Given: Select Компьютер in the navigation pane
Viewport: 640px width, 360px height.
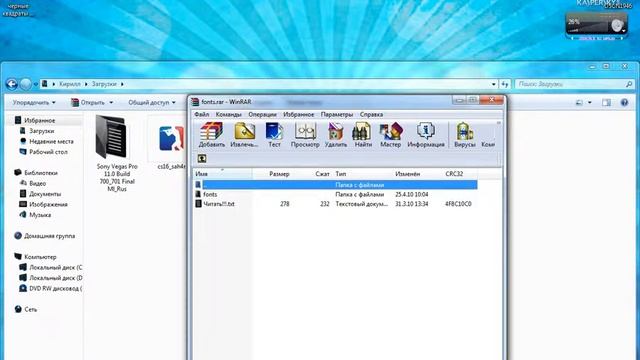Looking at the screenshot, I should pyautogui.click(x=40, y=257).
